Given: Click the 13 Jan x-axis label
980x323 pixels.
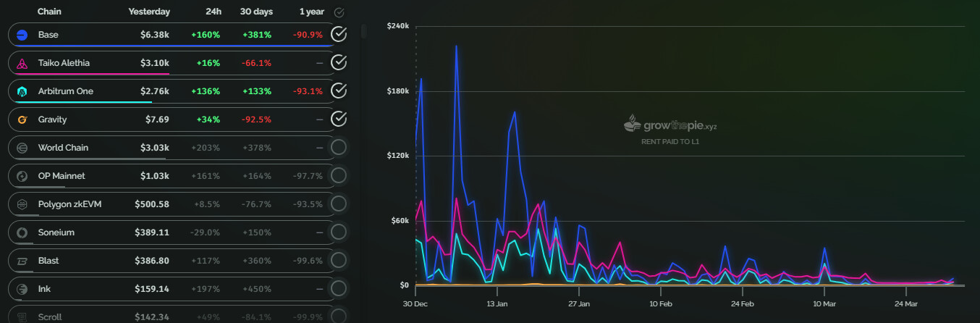Looking at the screenshot, I should (497, 303).
